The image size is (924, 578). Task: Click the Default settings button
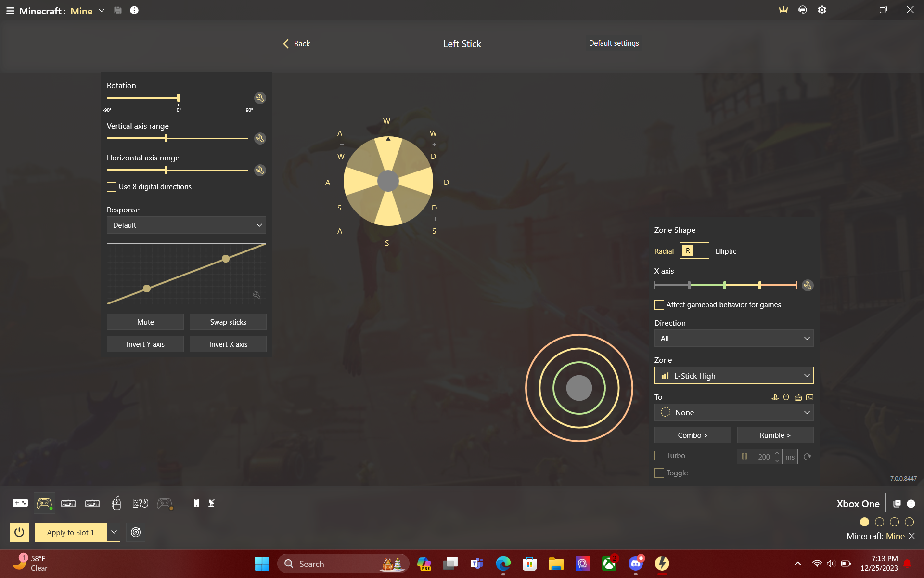coord(614,43)
